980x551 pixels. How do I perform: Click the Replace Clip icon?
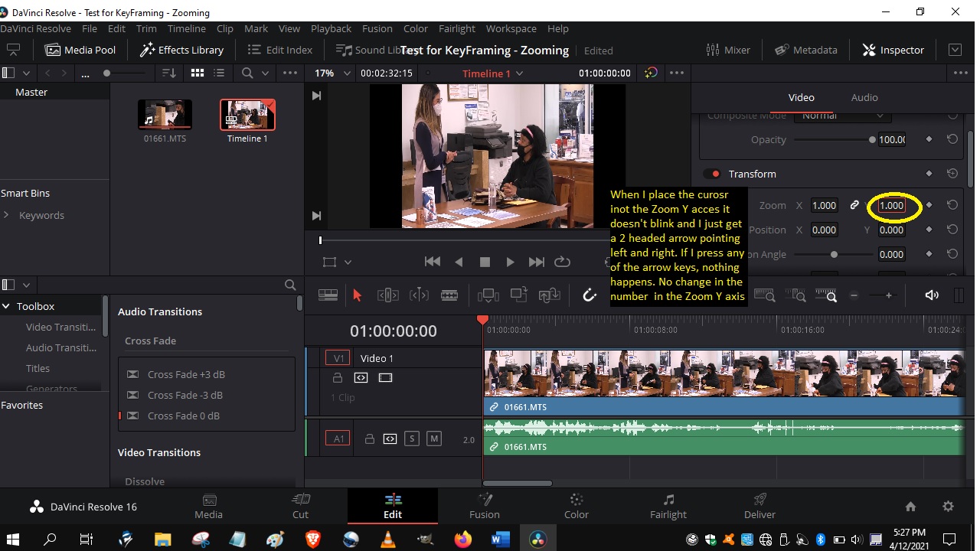[x=549, y=295]
